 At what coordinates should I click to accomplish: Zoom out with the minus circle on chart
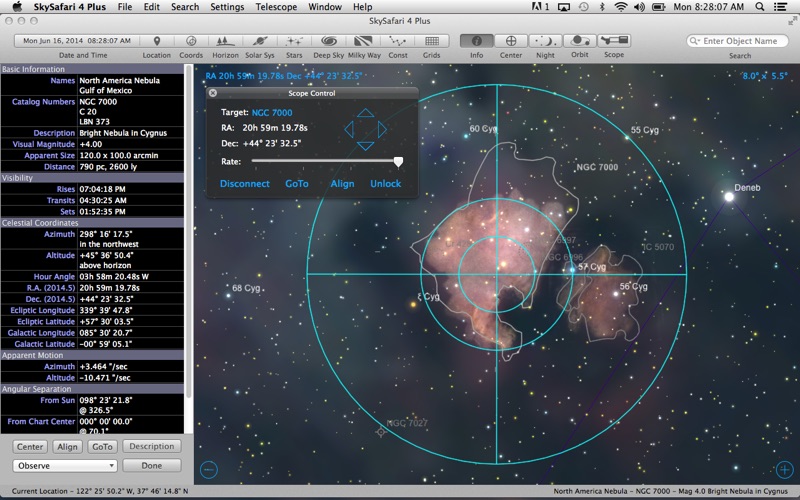tap(209, 468)
